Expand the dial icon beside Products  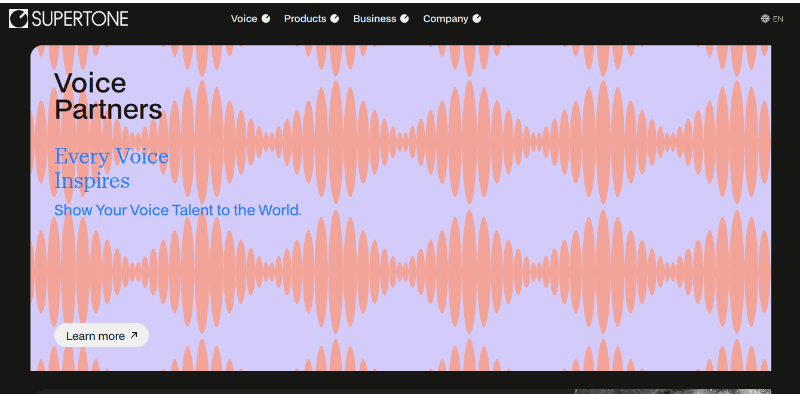point(335,19)
